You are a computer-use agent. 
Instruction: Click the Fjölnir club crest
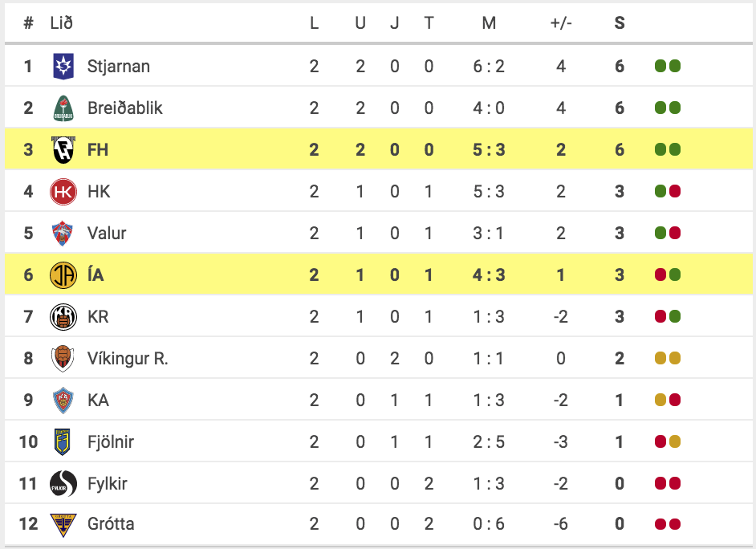(63, 441)
